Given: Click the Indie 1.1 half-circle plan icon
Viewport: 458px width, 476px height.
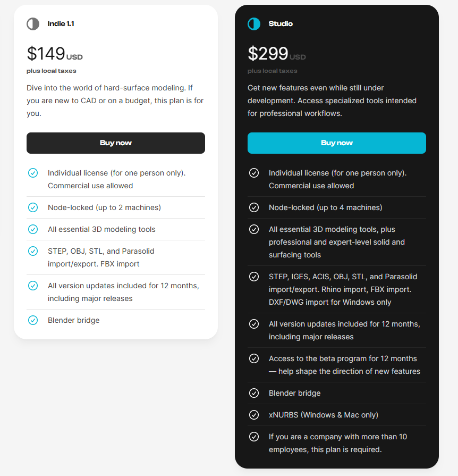Looking at the screenshot, I should tap(33, 24).
